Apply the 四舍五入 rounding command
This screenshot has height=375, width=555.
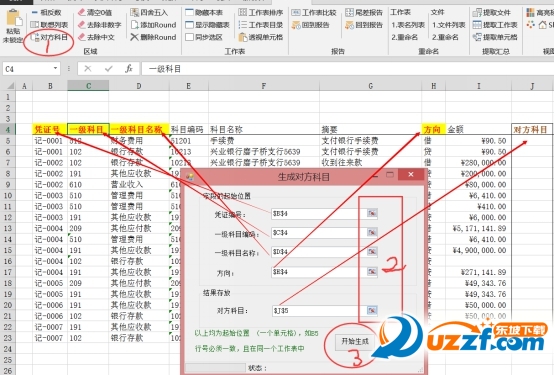149,13
